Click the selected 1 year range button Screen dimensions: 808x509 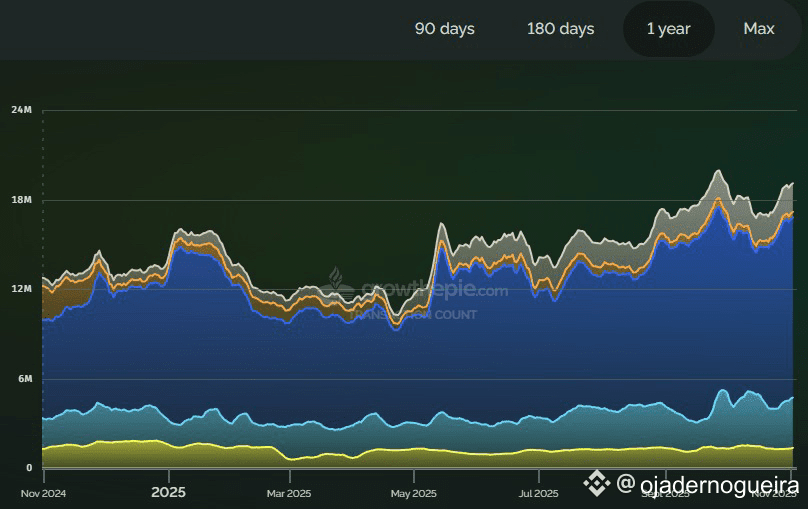coord(668,29)
